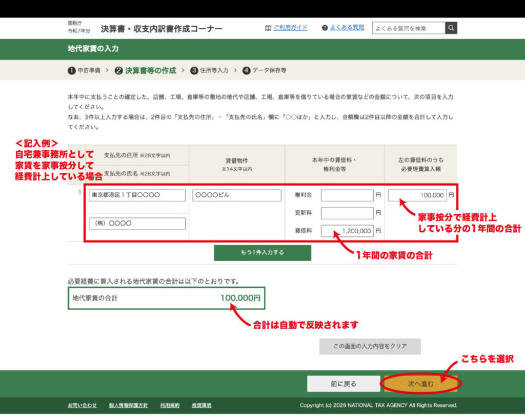The height and width of the screenshot is (420, 525).
Task: Click the book icon beside ご利用ガイド
Action: click(x=268, y=28)
